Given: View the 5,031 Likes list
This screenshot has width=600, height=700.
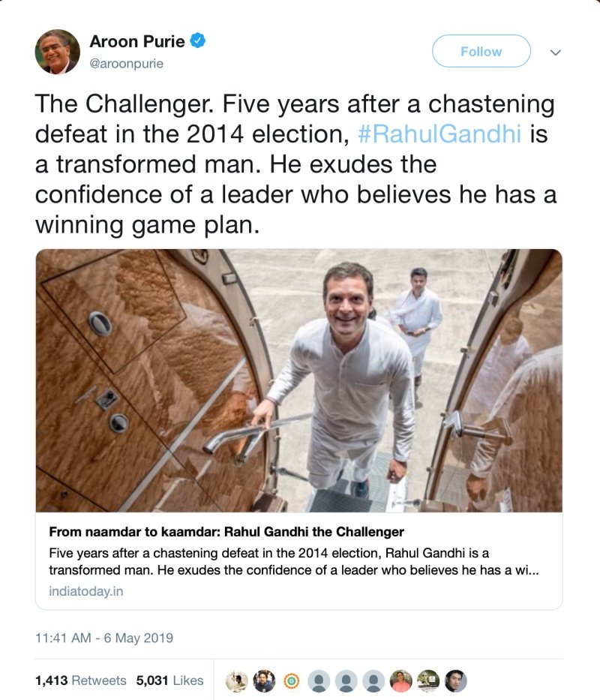Looking at the screenshot, I should (x=170, y=680).
